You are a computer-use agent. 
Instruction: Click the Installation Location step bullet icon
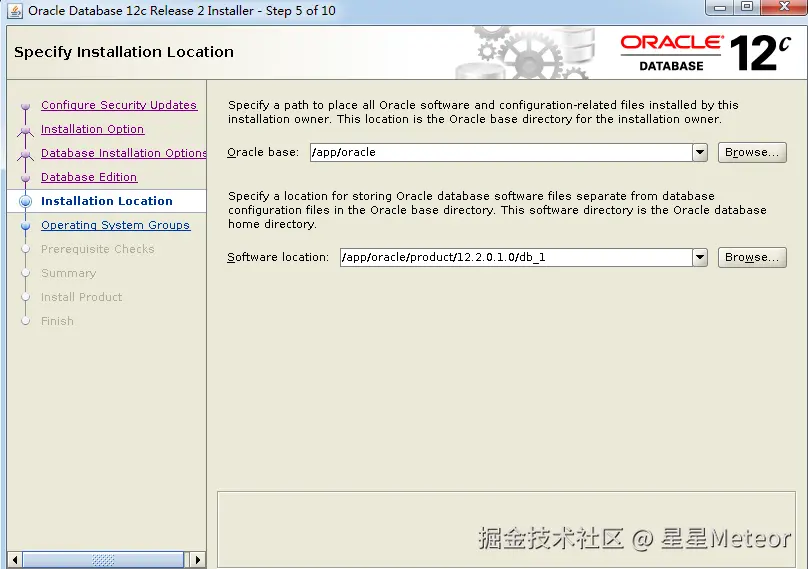click(25, 202)
